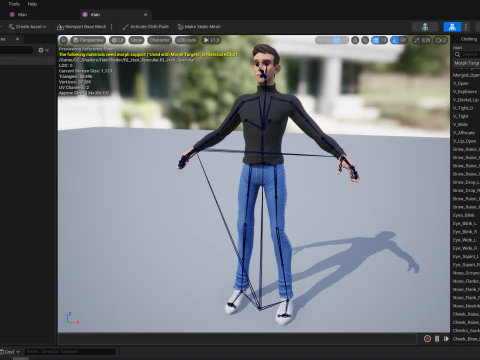
Task: Click the Morph Target column header
Action: (x=466, y=63)
